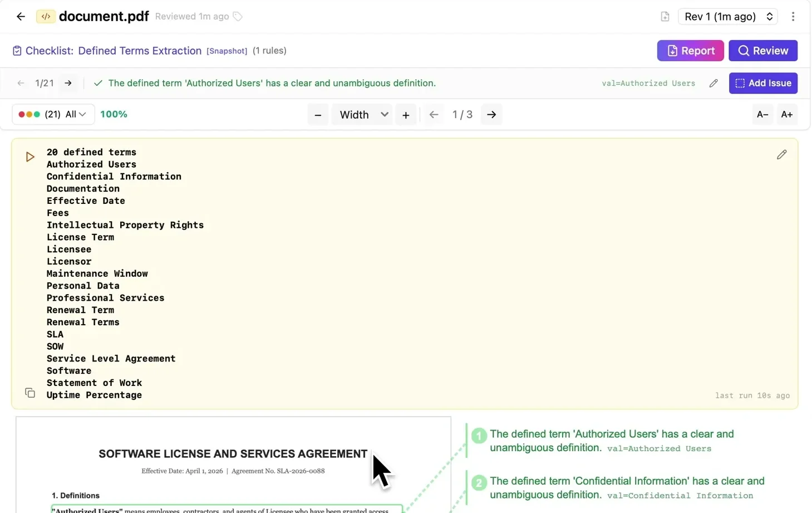Viewport: 812px width, 513px height.
Task: Click the tag icon after 'Reviewed 1m ago'
Action: pos(238,16)
